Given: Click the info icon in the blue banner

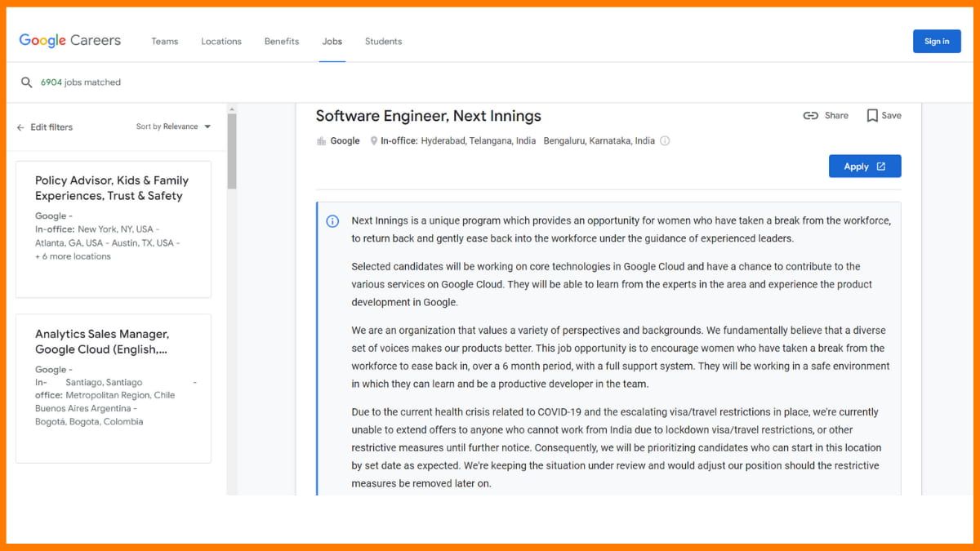Looking at the screenshot, I should pyautogui.click(x=332, y=220).
